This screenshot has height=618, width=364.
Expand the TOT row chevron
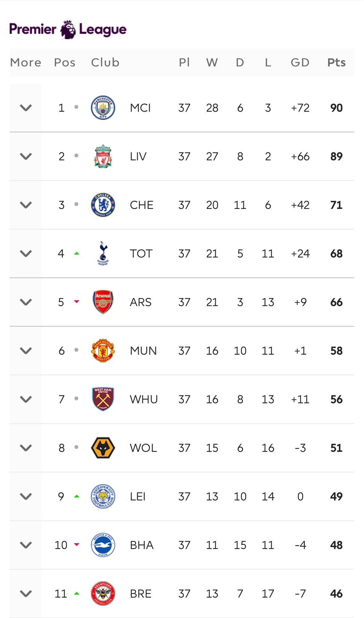click(x=26, y=253)
